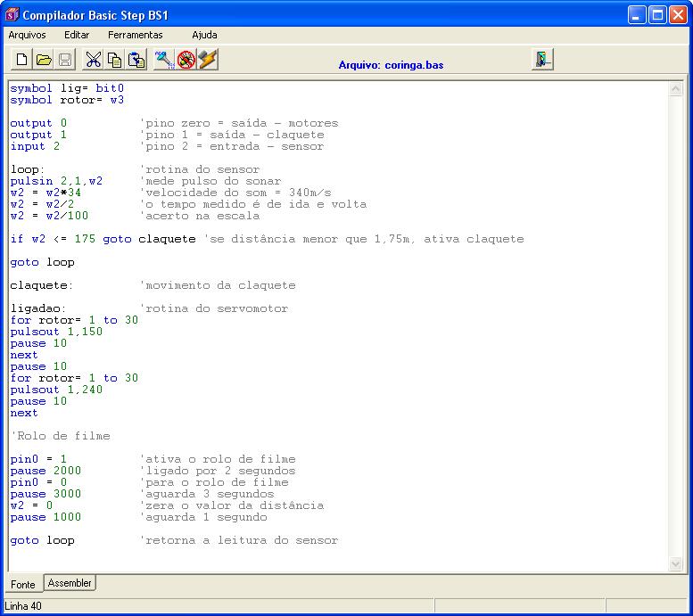
Task: Click the 'w2 = 0' line
Action: click(x=31, y=505)
